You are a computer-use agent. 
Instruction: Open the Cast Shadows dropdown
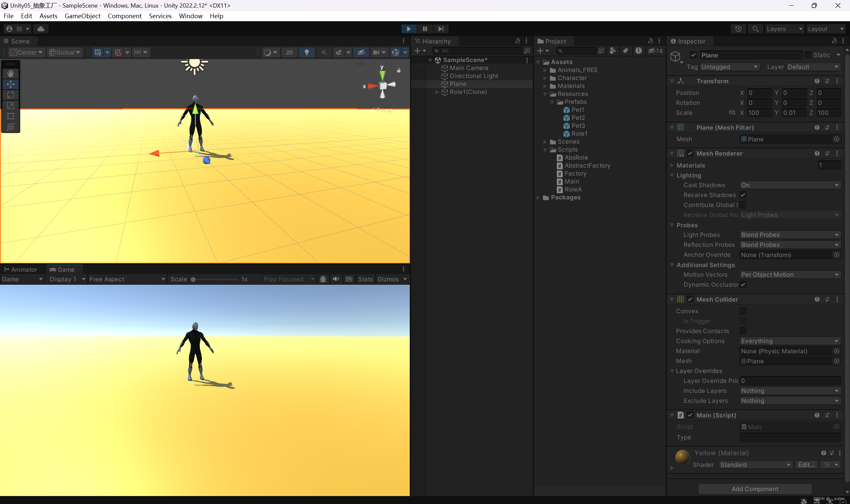click(789, 185)
